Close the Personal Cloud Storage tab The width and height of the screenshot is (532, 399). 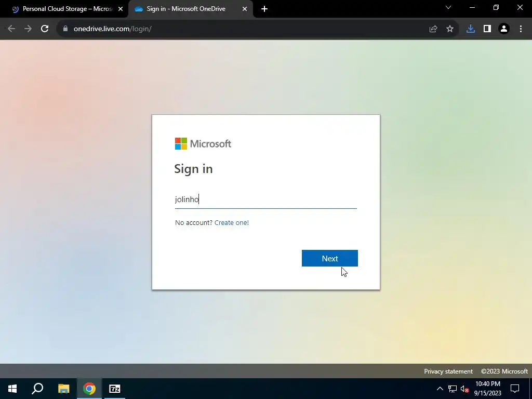pos(121,9)
